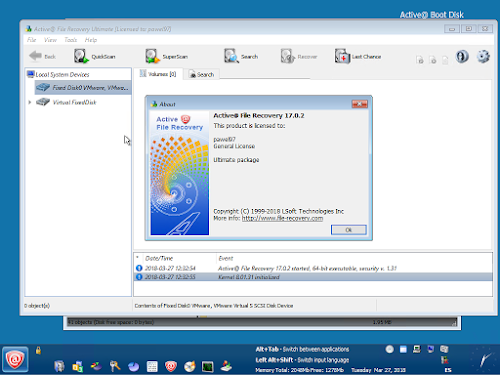The height and width of the screenshot is (375, 500).
Task: Click 'Contents of Fixed Disk0' status text
Action: pyautogui.click(x=214, y=306)
